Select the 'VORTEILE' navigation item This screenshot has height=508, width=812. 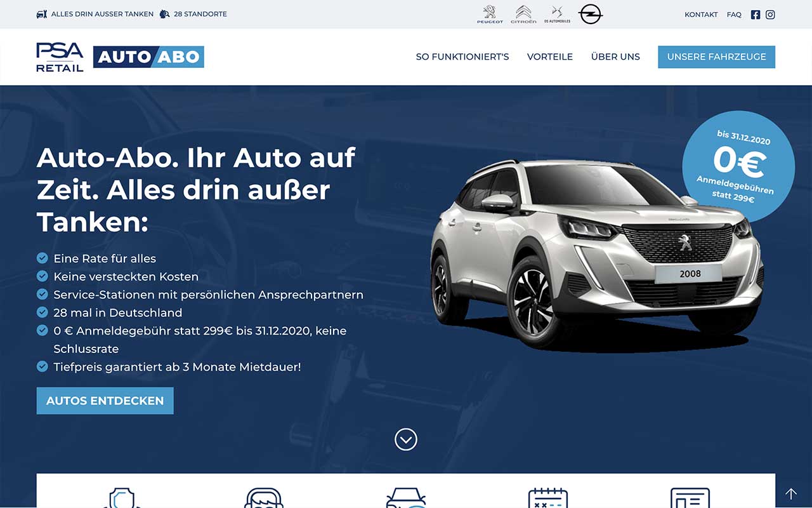(550, 57)
